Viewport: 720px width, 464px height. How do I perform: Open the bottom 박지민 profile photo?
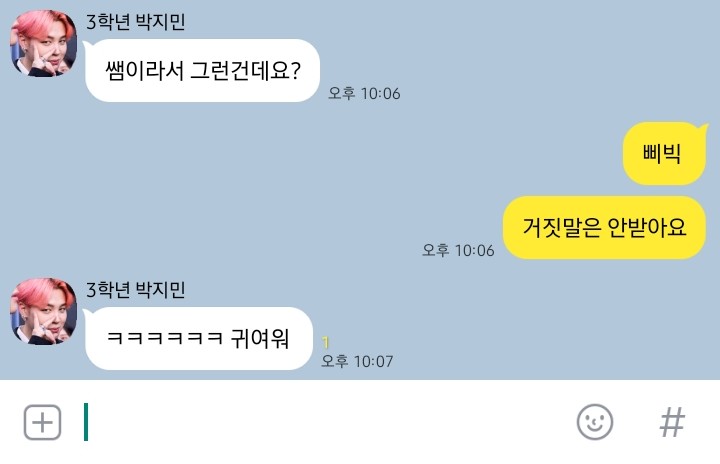pyautogui.click(x=44, y=311)
